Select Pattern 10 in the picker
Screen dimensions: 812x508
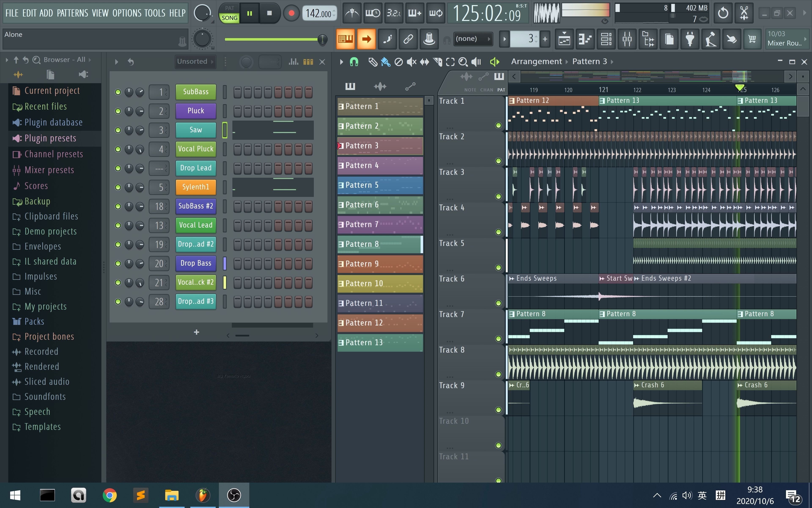tap(380, 284)
